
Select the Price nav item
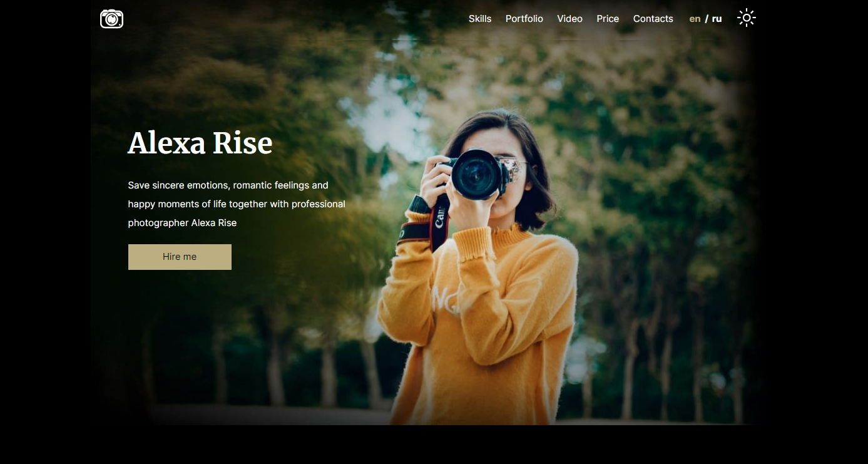[x=608, y=19]
